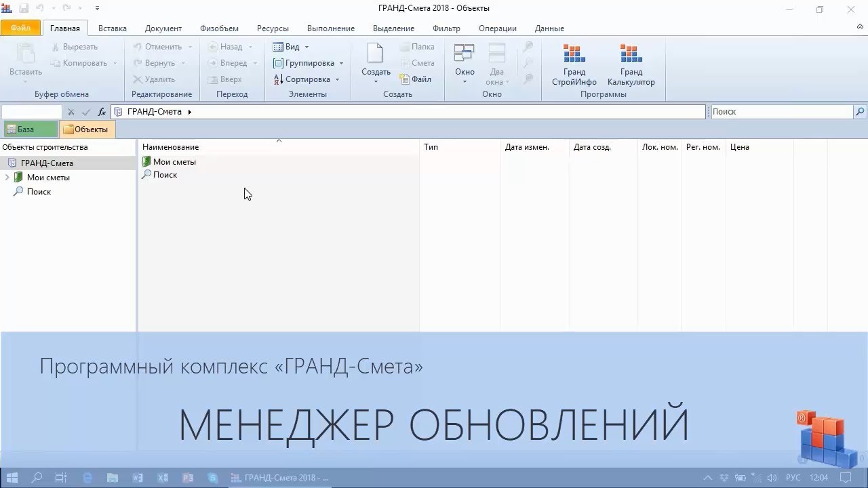This screenshot has width=868, height=488.
Task: Sort by the Цена column header
Action: coord(759,147)
